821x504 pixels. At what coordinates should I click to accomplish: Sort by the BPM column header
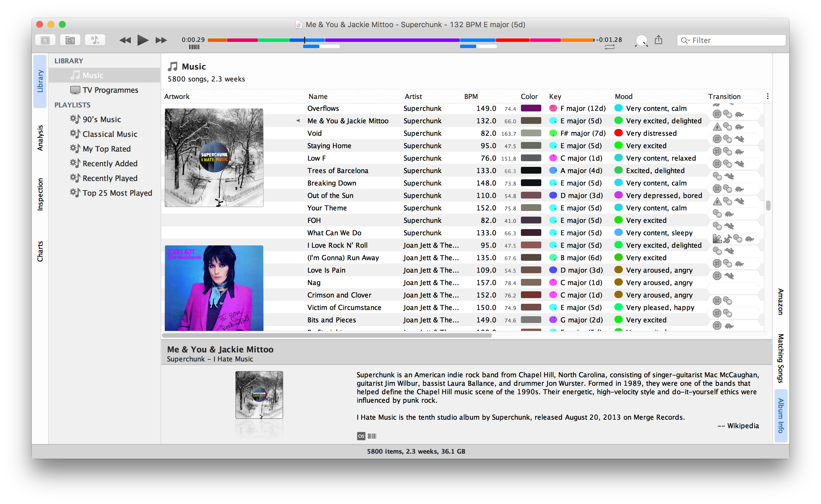471,97
